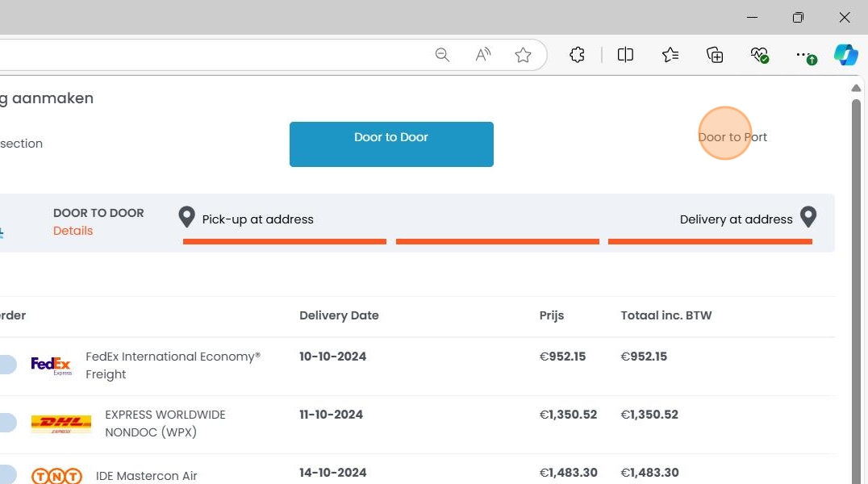Switch to the Door to Port option

click(732, 137)
